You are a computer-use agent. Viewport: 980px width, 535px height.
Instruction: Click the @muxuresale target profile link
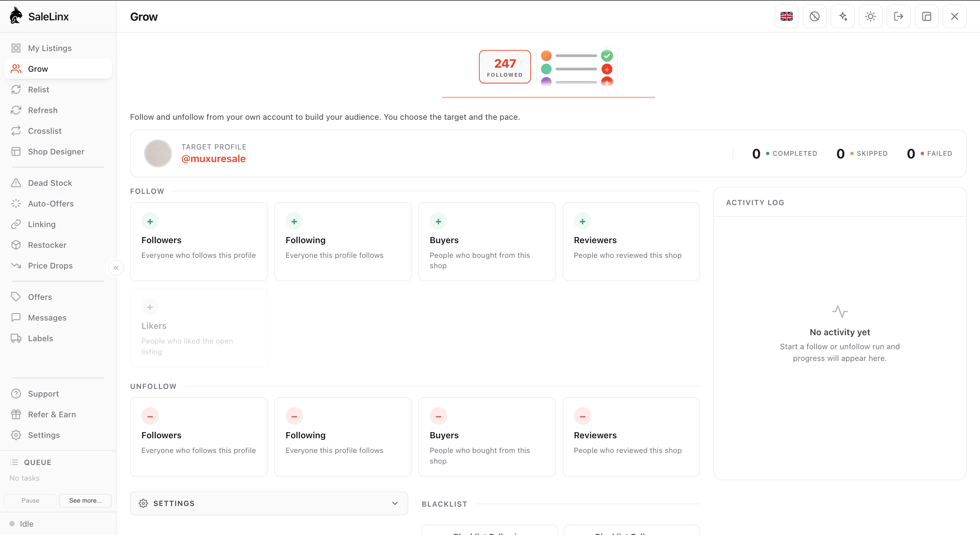213,159
